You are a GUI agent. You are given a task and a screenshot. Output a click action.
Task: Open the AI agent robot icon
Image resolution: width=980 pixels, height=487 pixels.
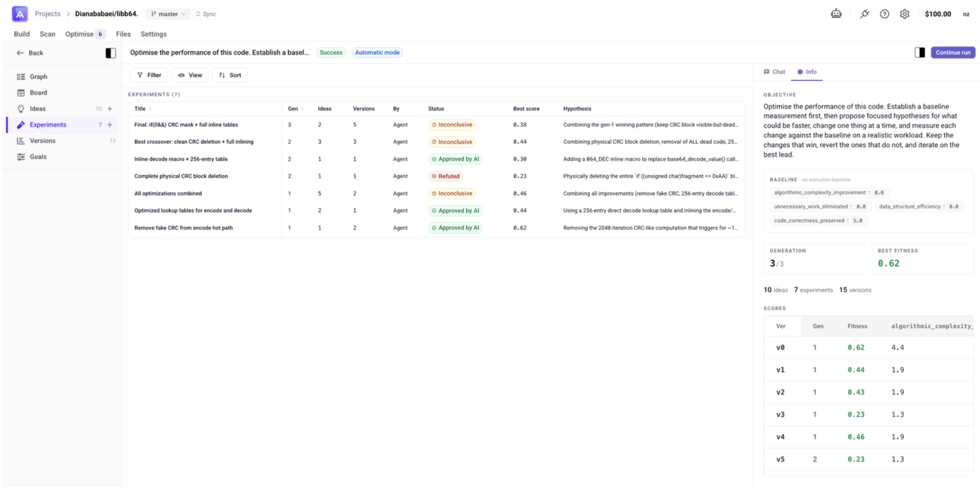coord(836,14)
